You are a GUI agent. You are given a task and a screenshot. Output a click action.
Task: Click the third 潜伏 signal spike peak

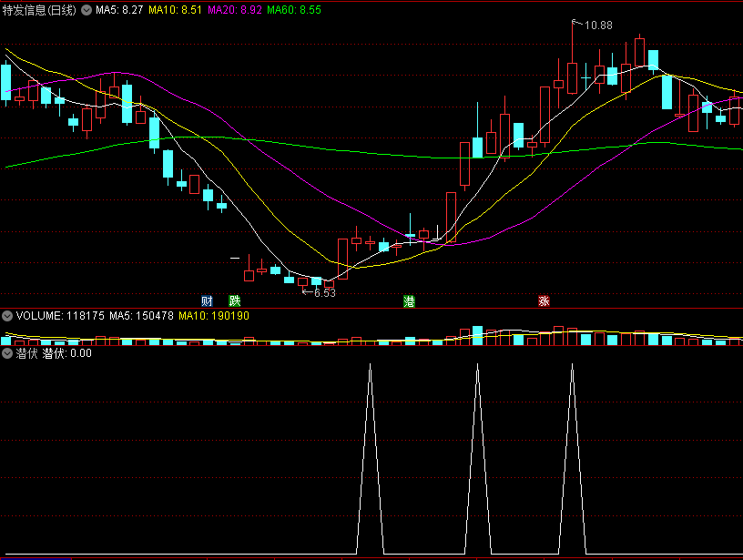[x=573, y=365]
